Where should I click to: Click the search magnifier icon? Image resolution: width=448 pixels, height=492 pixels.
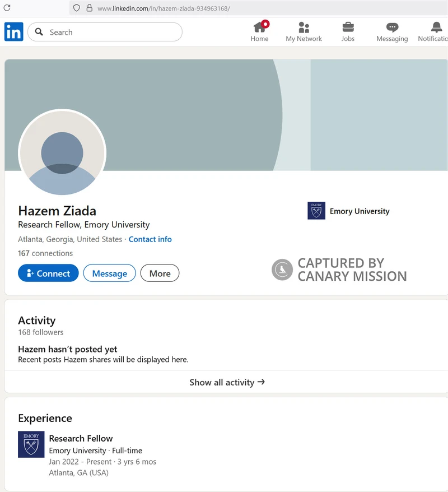point(39,32)
